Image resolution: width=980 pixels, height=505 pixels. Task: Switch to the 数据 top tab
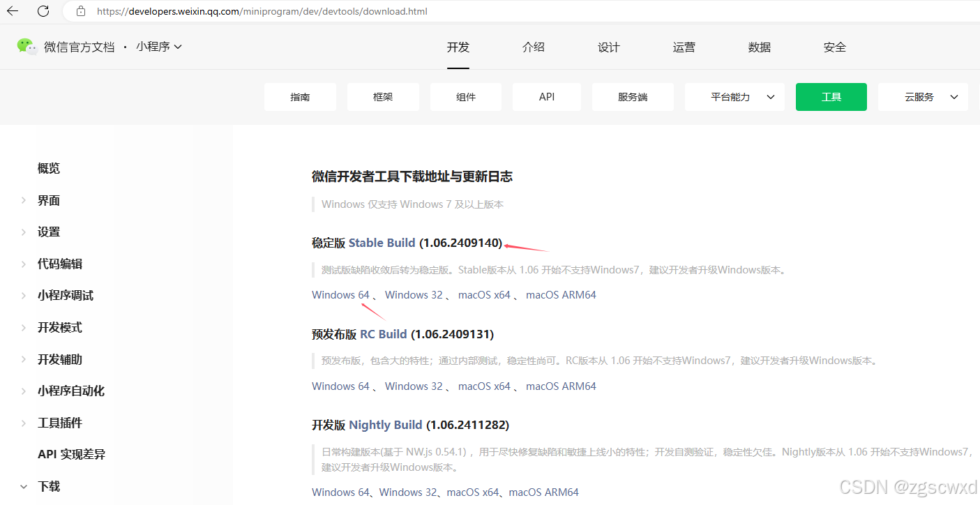760,47
